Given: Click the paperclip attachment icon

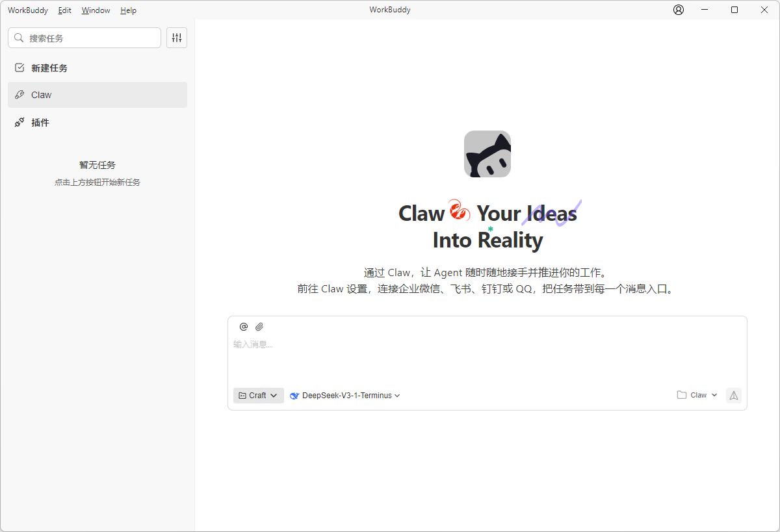Looking at the screenshot, I should coord(259,327).
